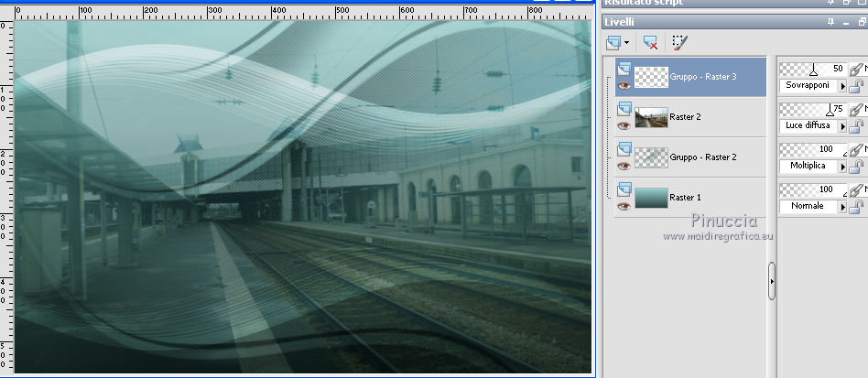
Task: Click Normale layer's opacity slider at 100
Action: tap(813, 189)
